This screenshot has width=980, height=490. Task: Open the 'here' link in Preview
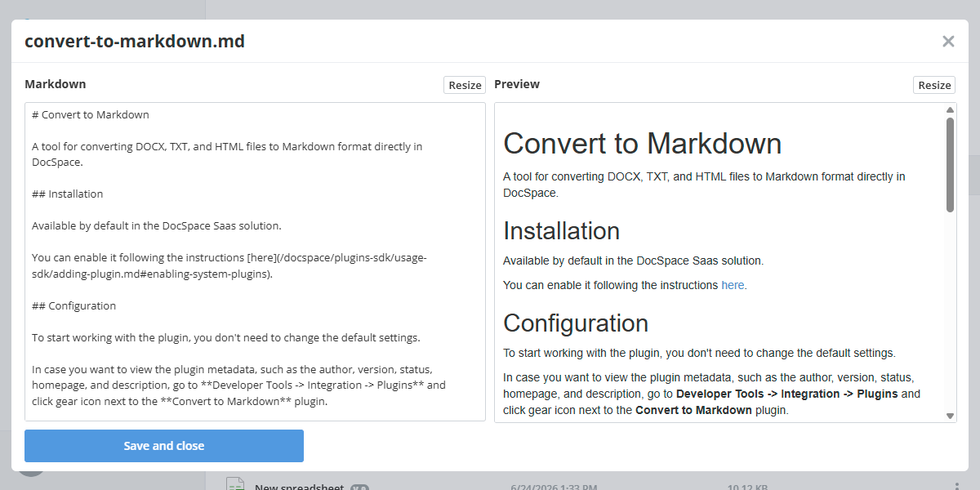click(x=733, y=285)
